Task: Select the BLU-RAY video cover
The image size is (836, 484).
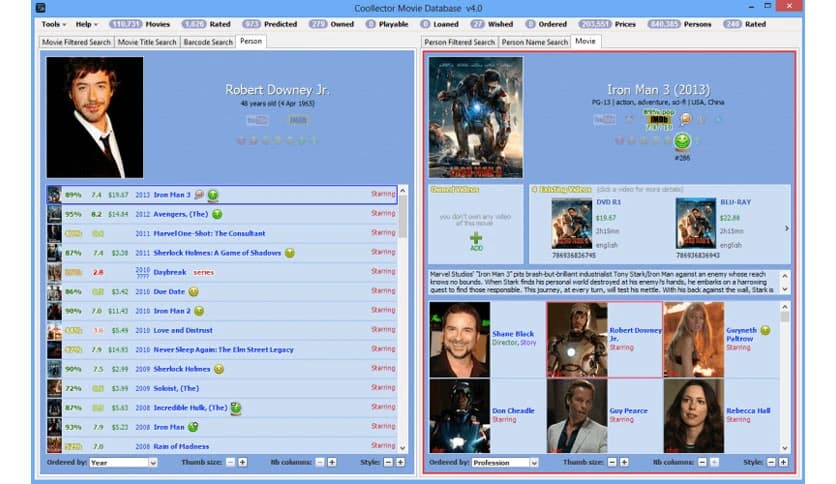Action: tap(696, 223)
